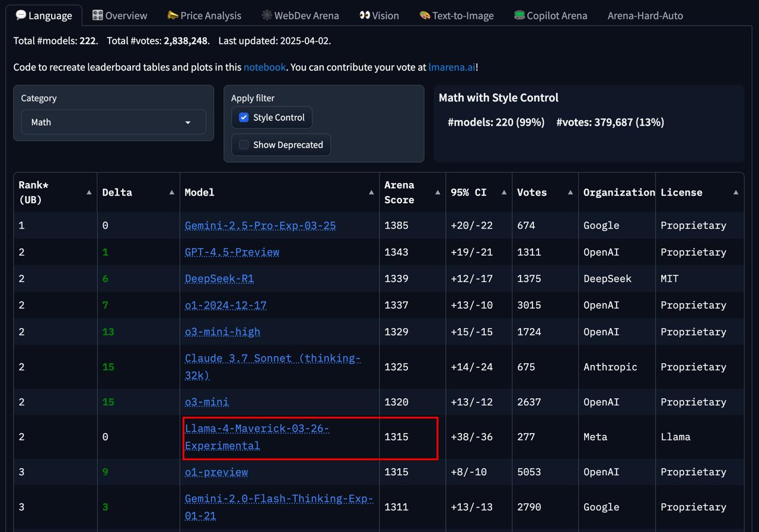Viewport: 759px width, 532px height.
Task: Sort by the Rank (UB) column arrow
Action: (89, 193)
